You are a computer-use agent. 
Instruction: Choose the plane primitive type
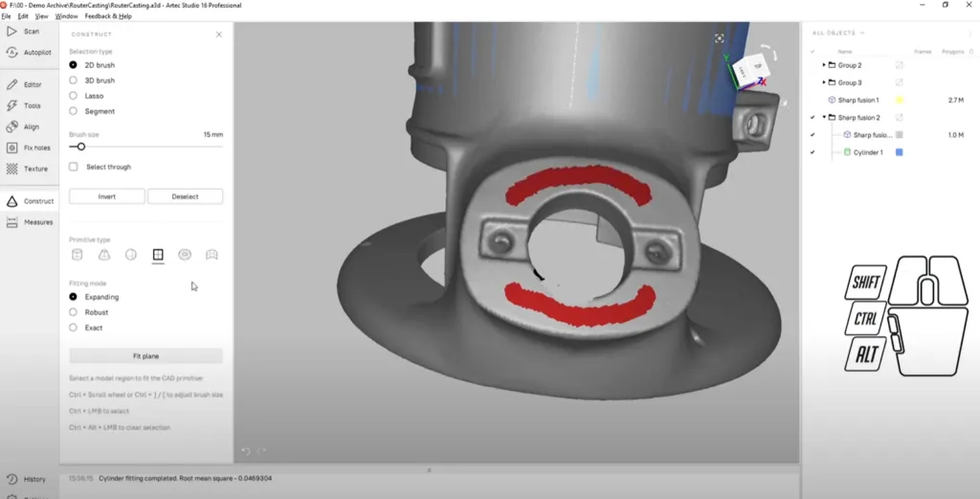158,255
